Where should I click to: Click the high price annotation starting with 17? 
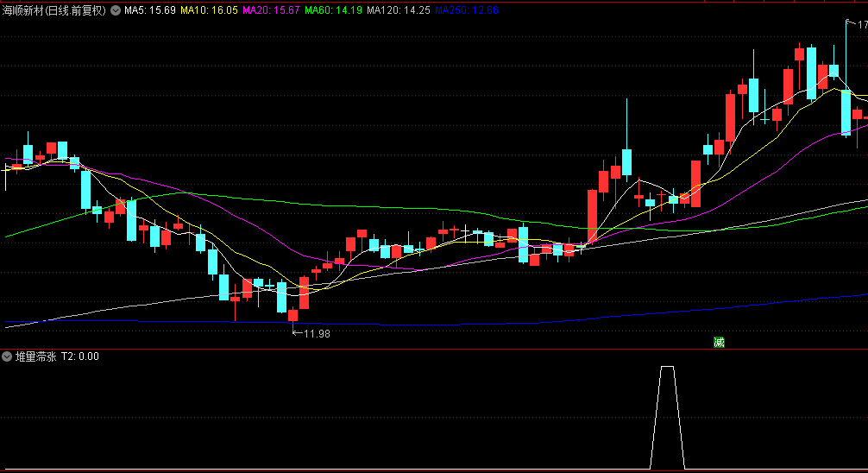pos(857,24)
